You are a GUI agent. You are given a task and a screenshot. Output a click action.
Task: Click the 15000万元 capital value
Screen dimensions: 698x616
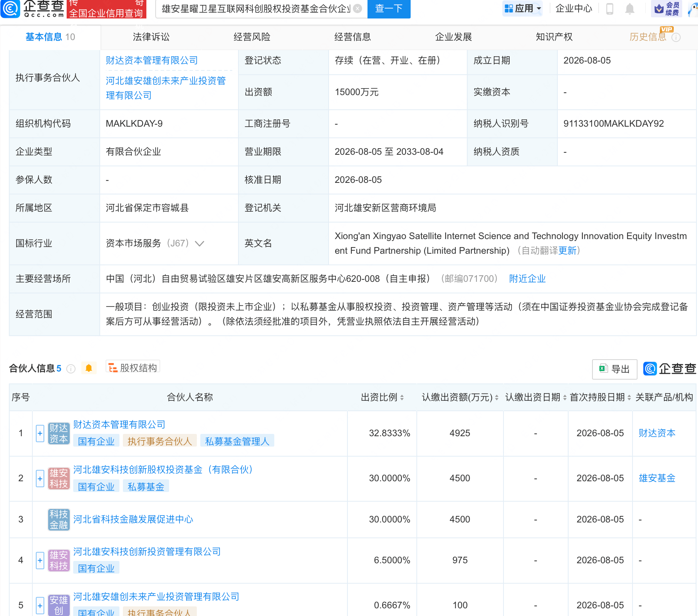[357, 92]
